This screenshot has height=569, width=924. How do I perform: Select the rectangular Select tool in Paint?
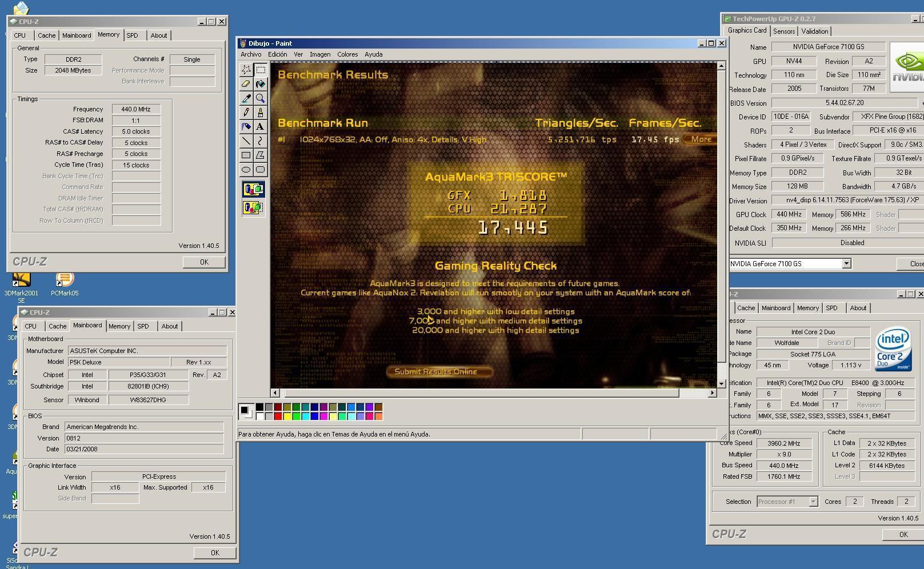pos(261,70)
